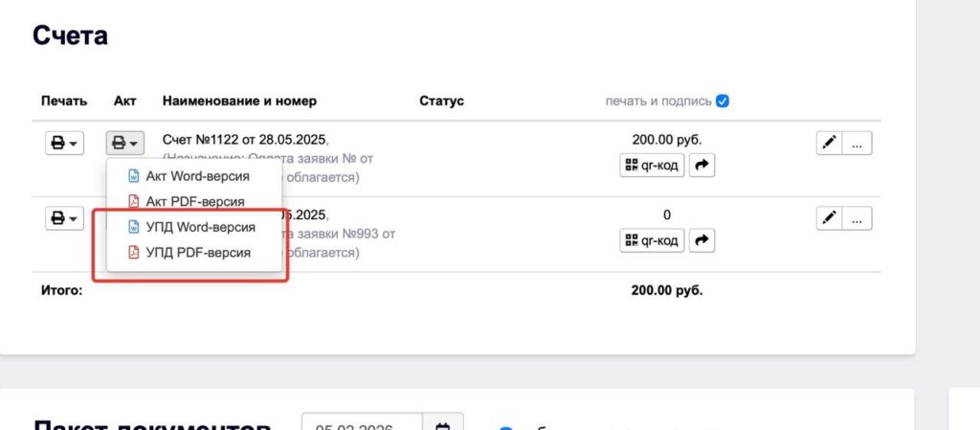Image resolution: width=980 pixels, height=430 pixels.
Task: Click pencil edit icon for the 0 amount invoice
Action: tap(829, 217)
